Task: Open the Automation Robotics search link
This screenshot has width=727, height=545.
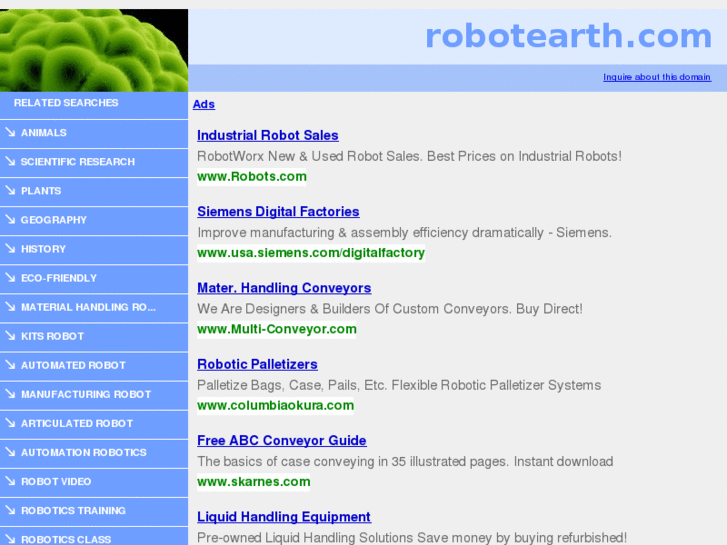Action: [84, 453]
